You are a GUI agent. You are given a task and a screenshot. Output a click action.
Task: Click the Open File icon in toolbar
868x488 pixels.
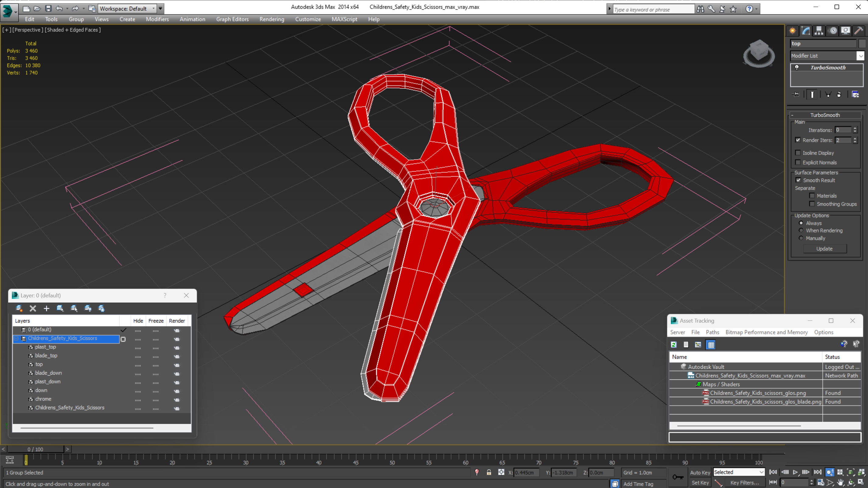point(37,9)
